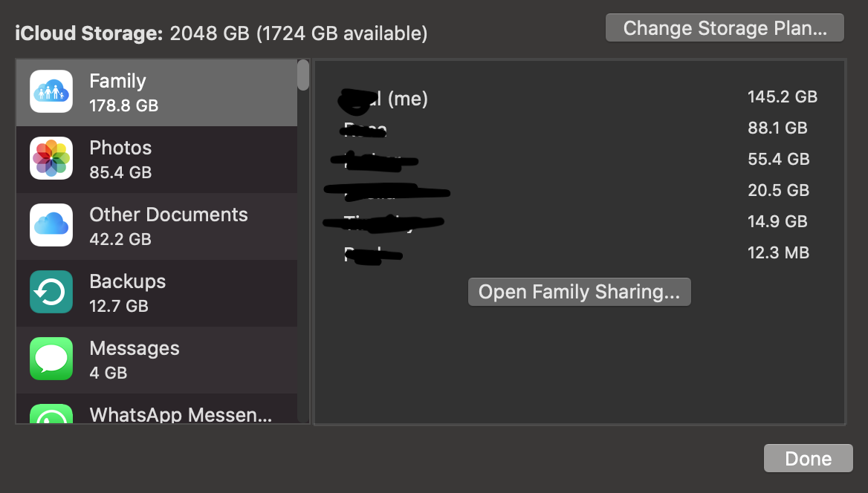Click the Messages speech bubble icon

pyautogui.click(x=51, y=359)
